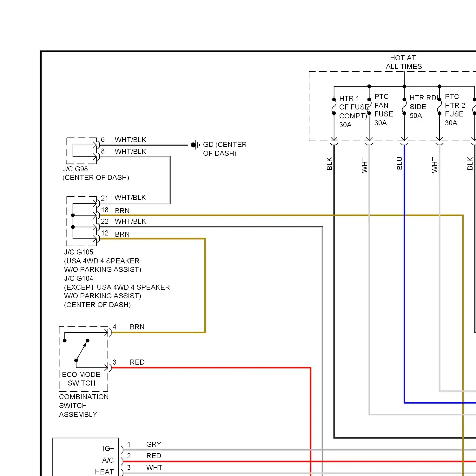The image size is (476, 476).
Task: Click the fuse symbol left of HTR 1 label
Action: [x=334, y=106]
